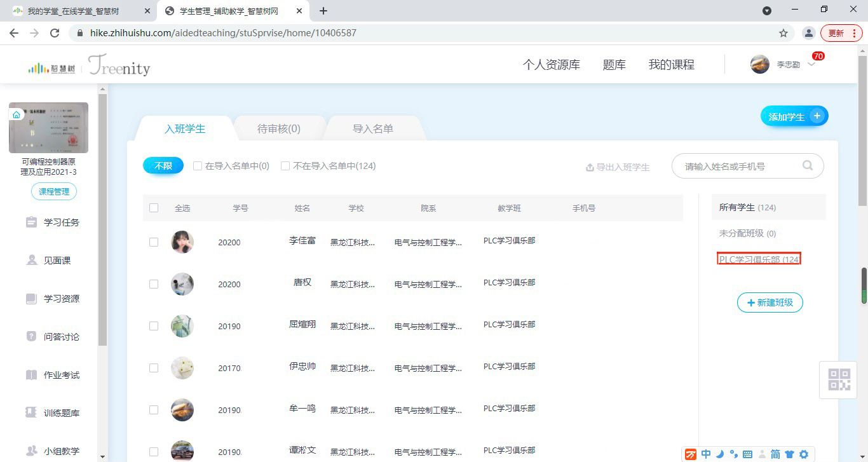The height and width of the screenshot is (462, 868).
Task: Click the 新建班级 button
Action: [x=770, y=302]
